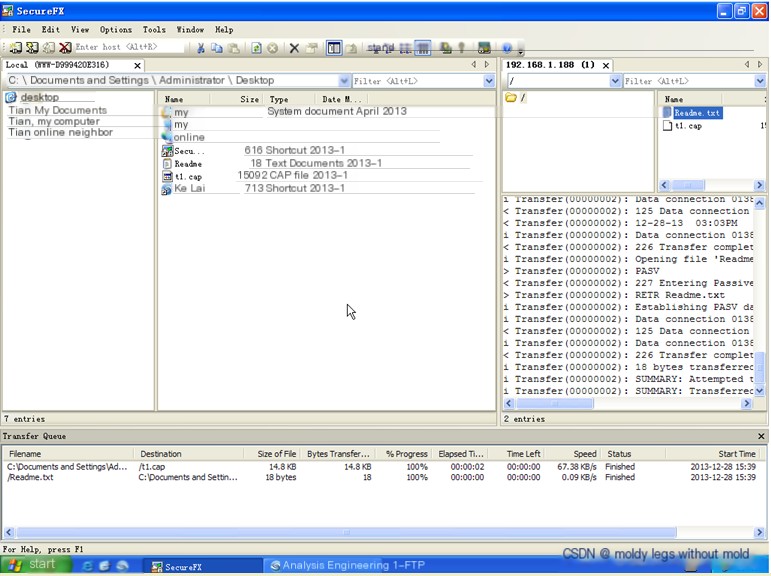Close the Transfer Queue panel
The width and height of the screenshot is (771, 576).
761,436
